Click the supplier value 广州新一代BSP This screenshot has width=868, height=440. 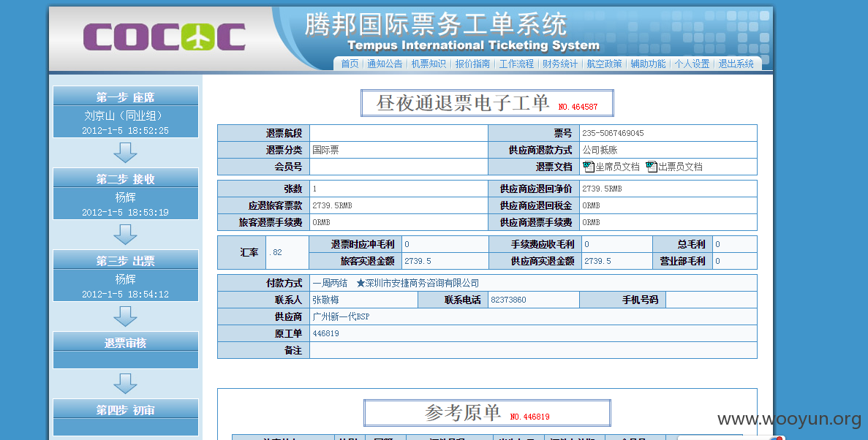coord(341,316)
